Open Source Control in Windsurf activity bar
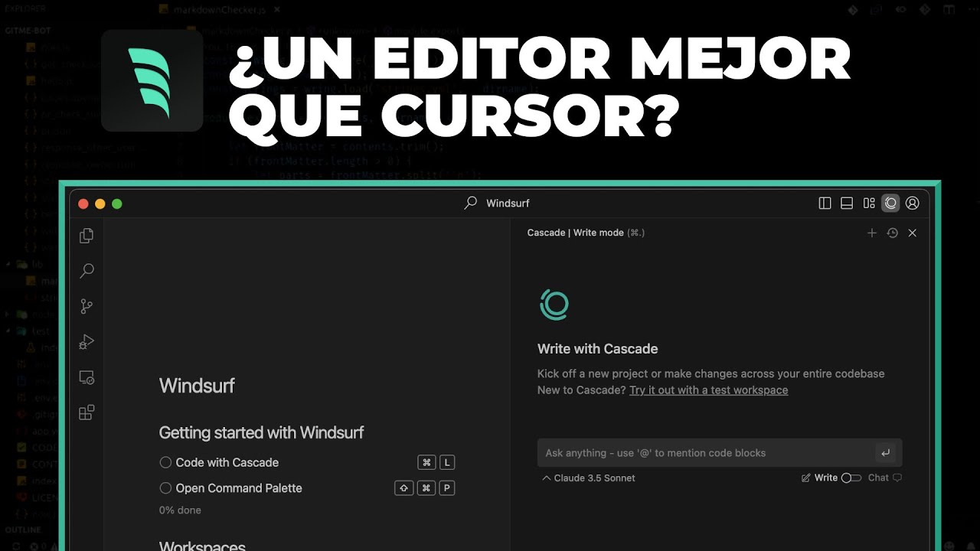 pyautogui.click(x=87, y=306)
